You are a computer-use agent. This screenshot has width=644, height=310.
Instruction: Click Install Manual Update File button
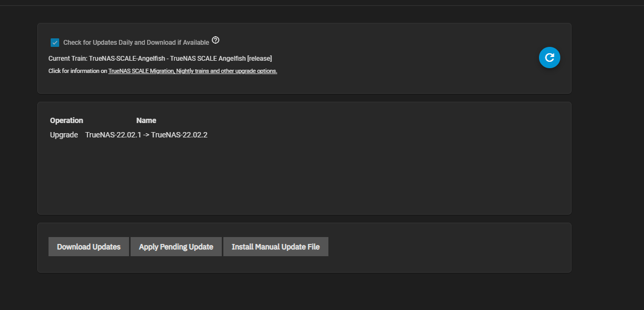276,247
